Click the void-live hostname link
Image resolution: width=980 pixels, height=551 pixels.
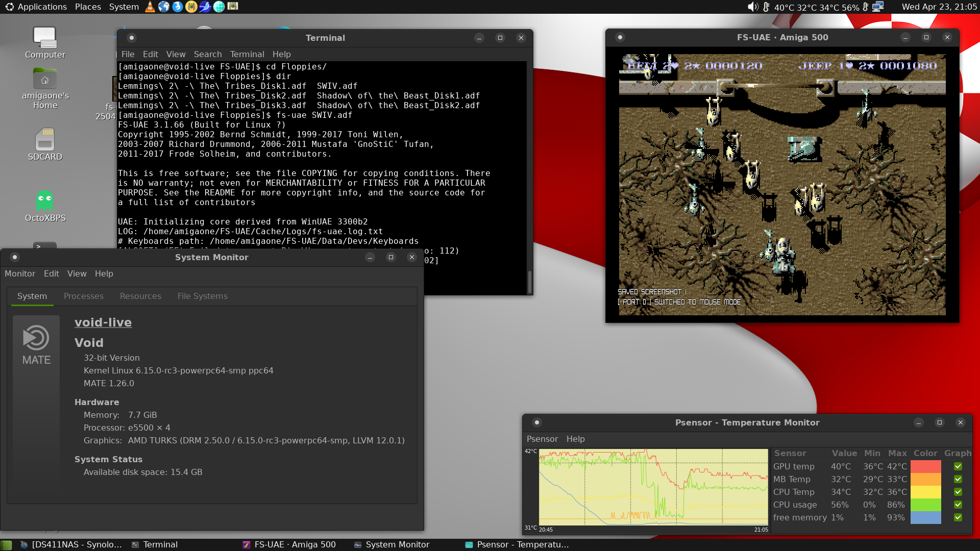(103, 322)
